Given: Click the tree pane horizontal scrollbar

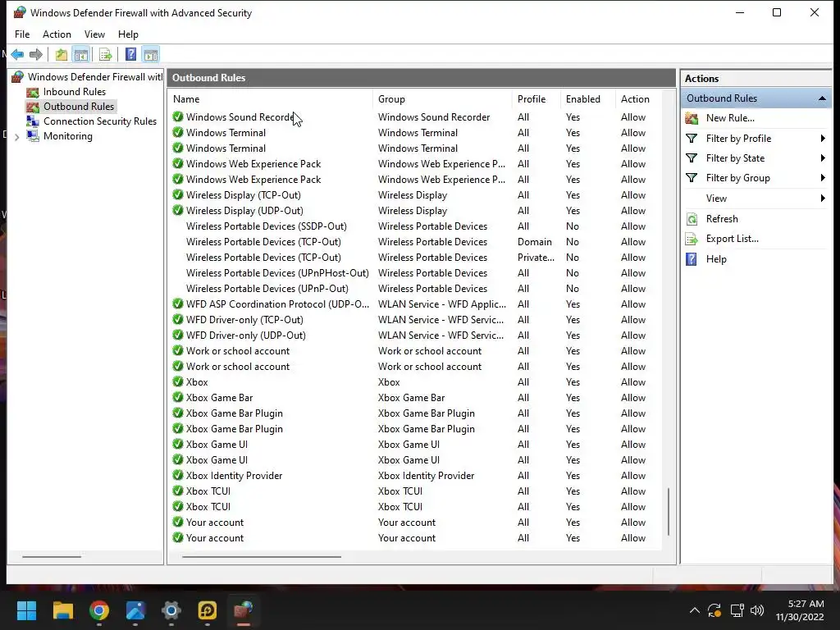Looking at the screenshot, I should pos(52,557).
